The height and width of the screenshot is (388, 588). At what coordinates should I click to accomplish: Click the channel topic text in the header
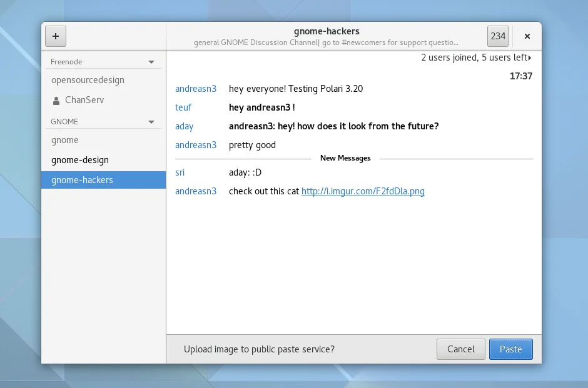pos(326,43)
